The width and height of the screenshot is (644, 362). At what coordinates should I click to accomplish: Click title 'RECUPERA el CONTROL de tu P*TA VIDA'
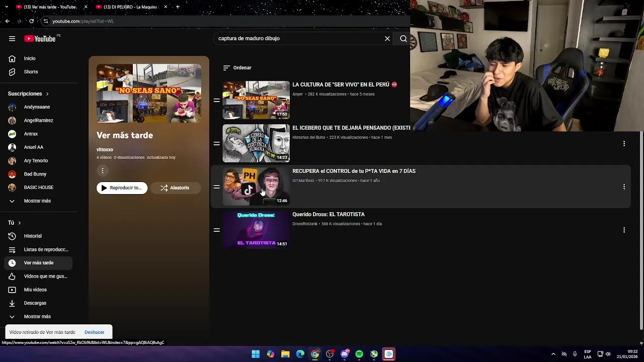pos(354,171)
